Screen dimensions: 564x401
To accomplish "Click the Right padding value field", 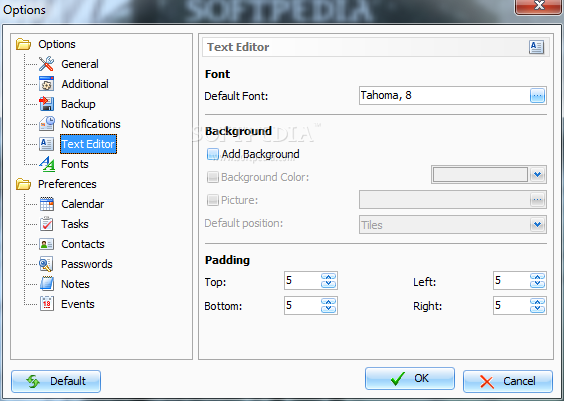I will pyautogui.click(x=511, y=305).
